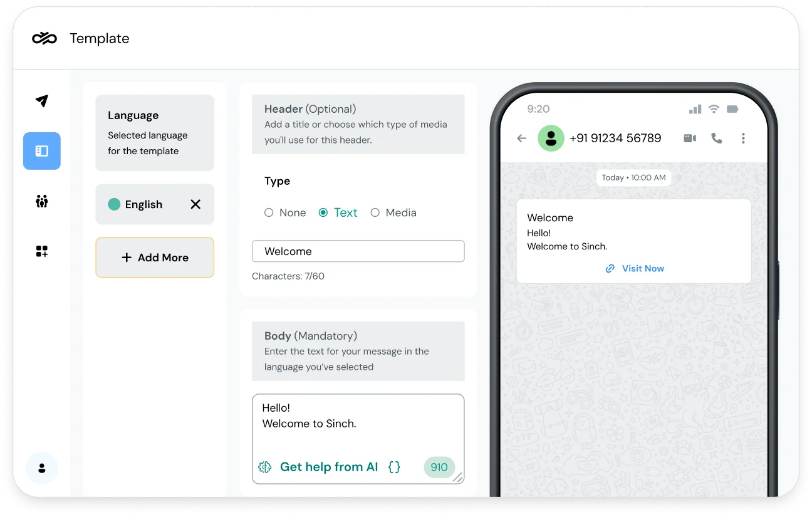Click the English green status dot
This screenshot has height=517, width=812.
coord(114,204)
